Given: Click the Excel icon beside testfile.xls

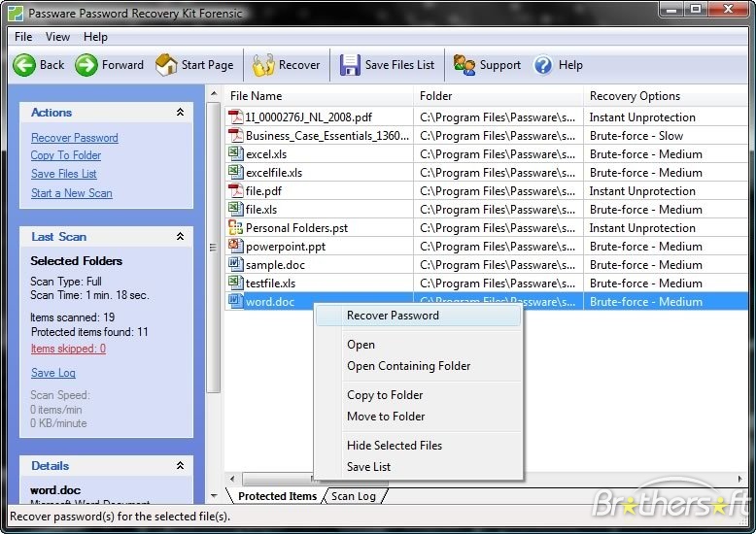Looking at the screenshot, I should pyautogui.click(x=235, y=283).
